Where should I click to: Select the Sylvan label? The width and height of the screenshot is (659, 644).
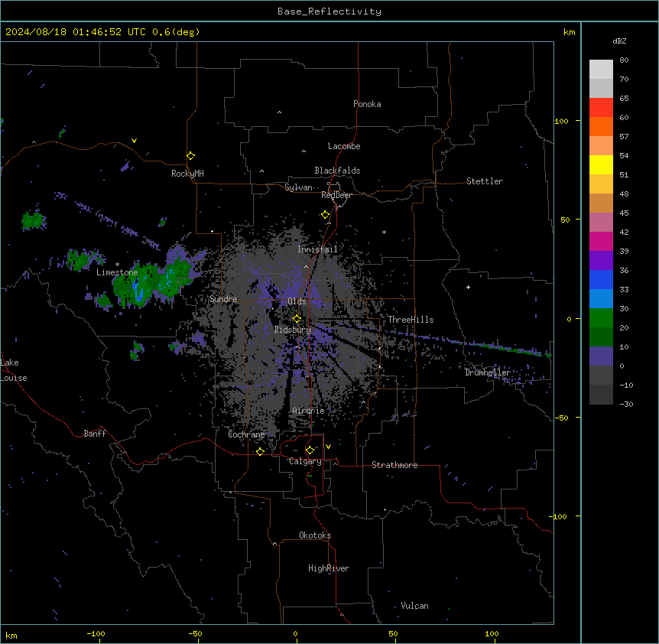click(x=298, y=187)
